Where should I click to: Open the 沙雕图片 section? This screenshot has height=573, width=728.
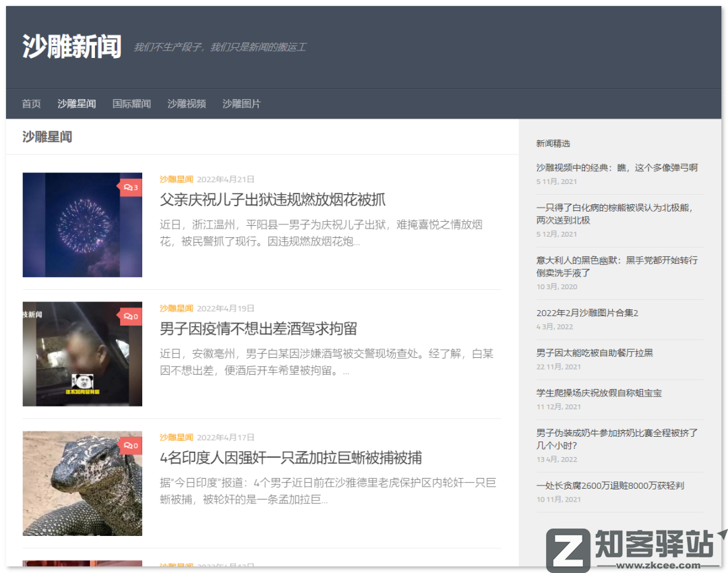pos(242,104)
